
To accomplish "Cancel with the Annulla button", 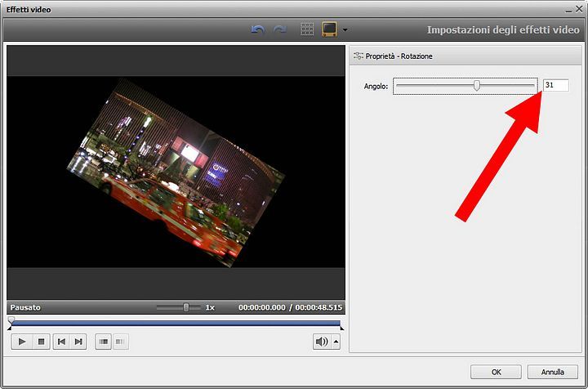I will point(552,372).
